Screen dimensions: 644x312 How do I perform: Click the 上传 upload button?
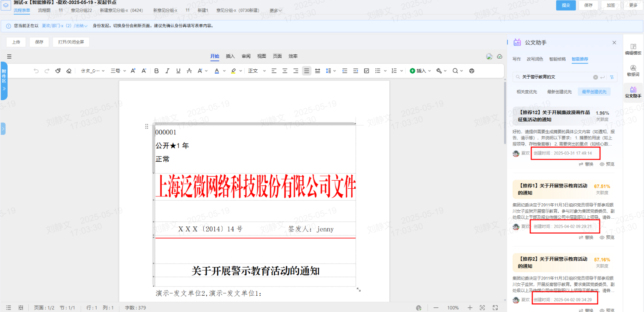point(16,42)
